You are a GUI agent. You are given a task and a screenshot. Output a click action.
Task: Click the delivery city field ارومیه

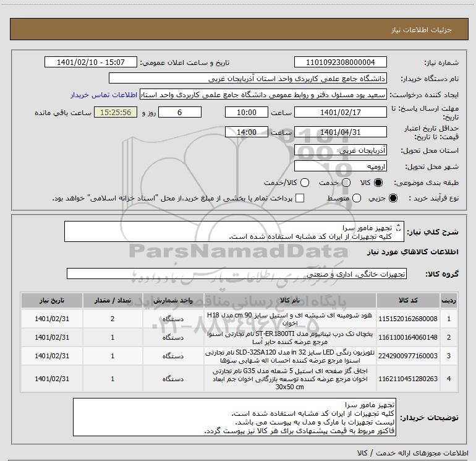340,166
